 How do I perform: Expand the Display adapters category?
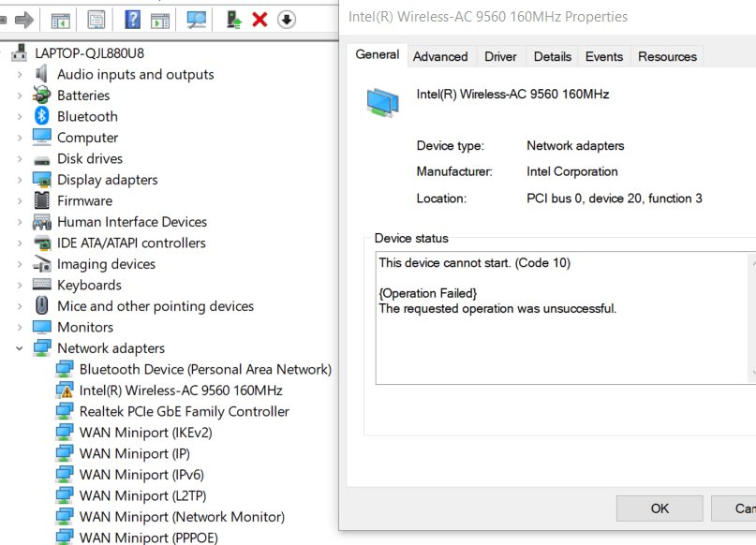pos(20,180)
